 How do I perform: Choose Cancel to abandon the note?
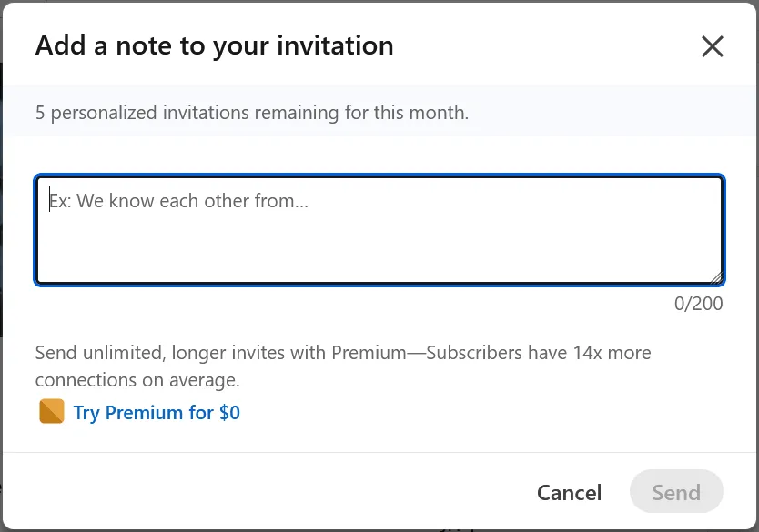(568, 492)
